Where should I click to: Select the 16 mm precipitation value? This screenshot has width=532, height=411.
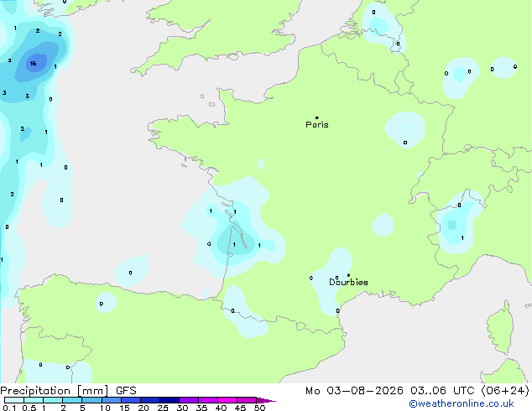[33, 64]
